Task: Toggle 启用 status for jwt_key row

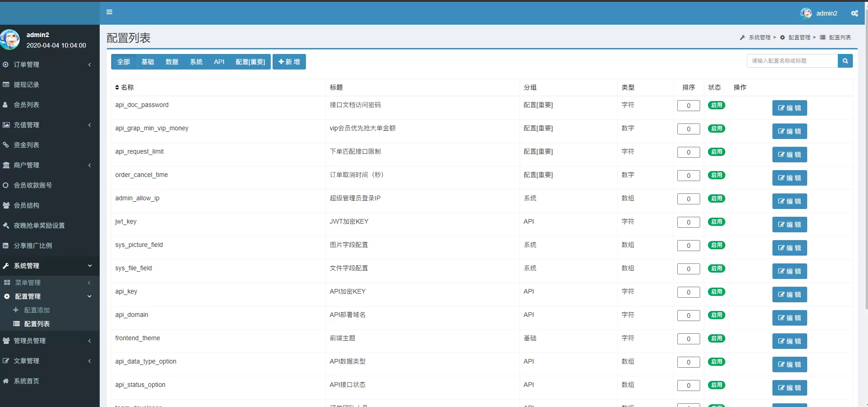Action: (x=716, y=222)
